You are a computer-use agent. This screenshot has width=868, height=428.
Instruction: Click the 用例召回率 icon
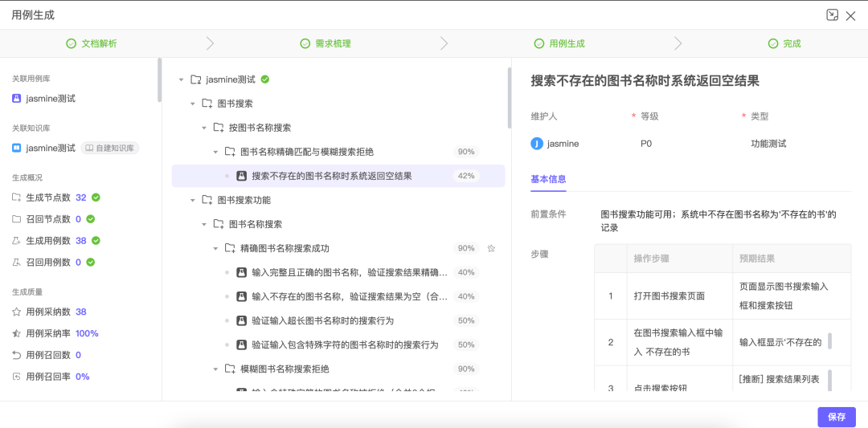tap(17, 377)
